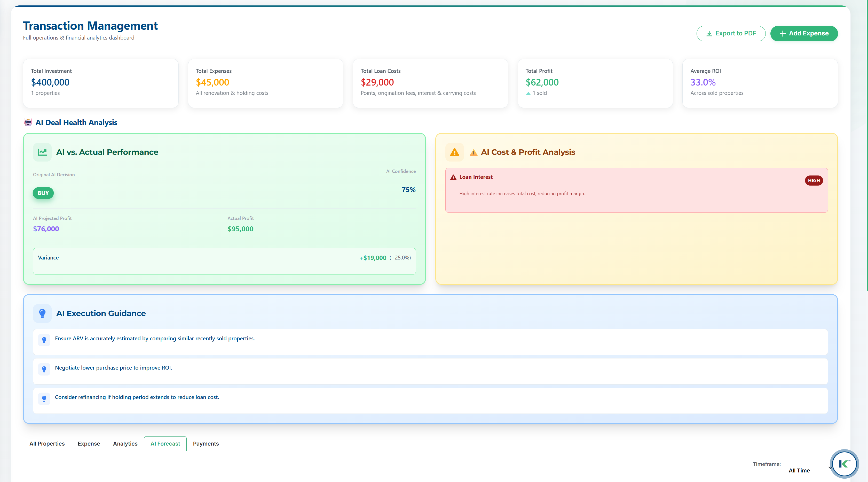Click the lightbulb icon next to the ARV tip
Screen dimensions: 868x482
pos(44,340)
